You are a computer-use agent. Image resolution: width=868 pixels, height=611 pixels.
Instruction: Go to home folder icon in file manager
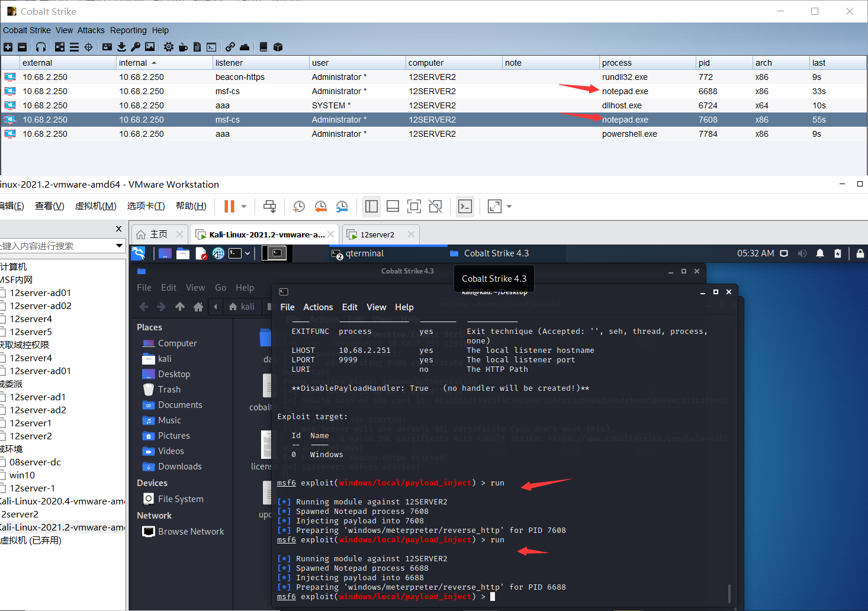tap(198, 307)
